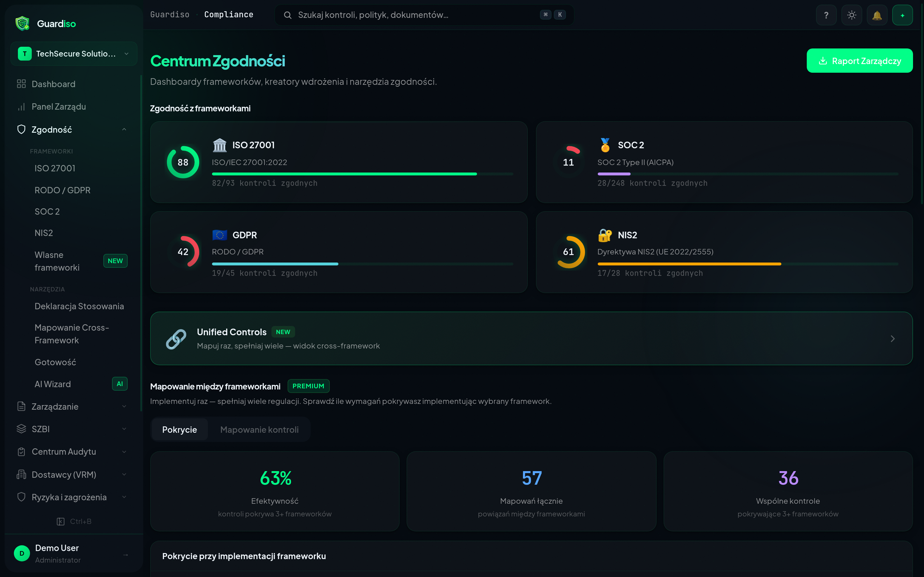This screenshot has height=577, width=924.
Task: Click the Dashboard grid icon in sidebar
Action: click(21, 84)
